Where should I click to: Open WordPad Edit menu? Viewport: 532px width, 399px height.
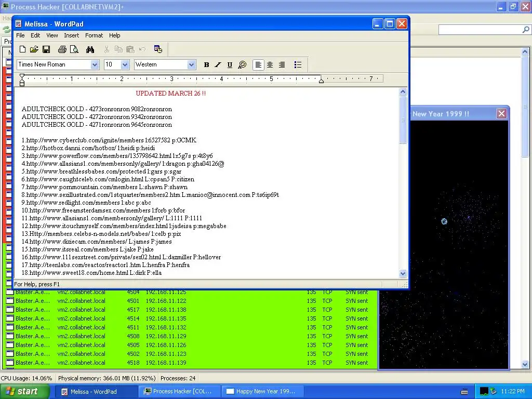[35, 35]
